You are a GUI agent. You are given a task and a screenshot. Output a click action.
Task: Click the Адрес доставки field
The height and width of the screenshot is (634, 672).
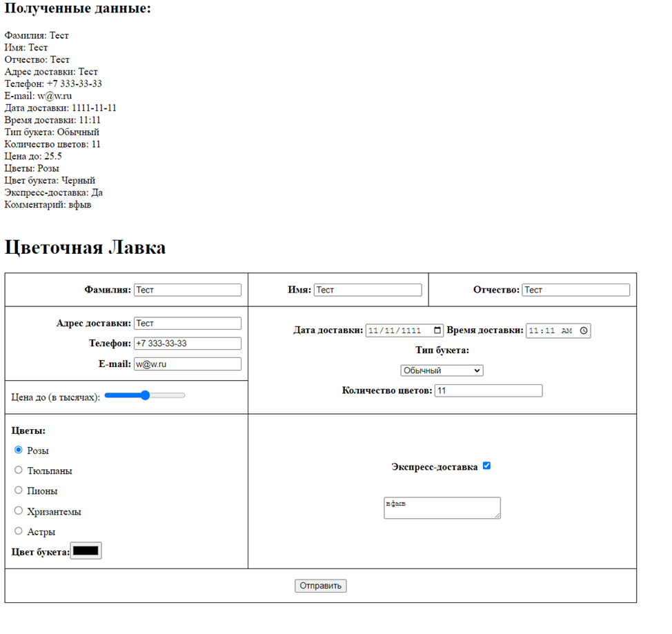pos(187,324)
